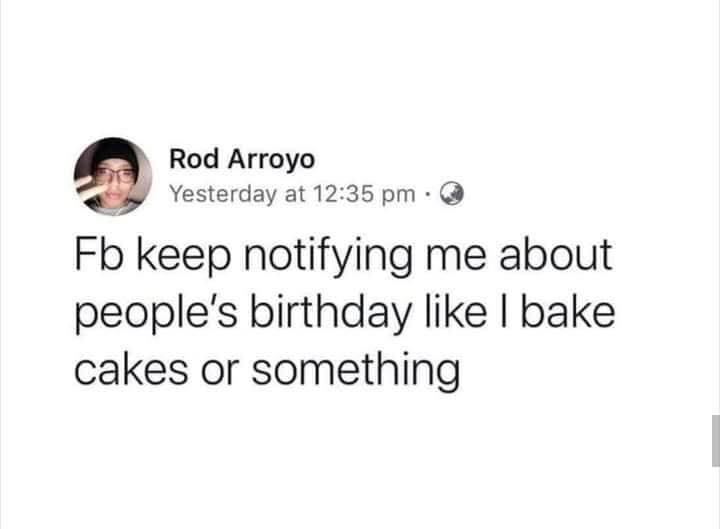The width and height of the screenshot is (720, 529).
Task: Open the Rod Arroyo profile name link
Action: coord(242,159)
